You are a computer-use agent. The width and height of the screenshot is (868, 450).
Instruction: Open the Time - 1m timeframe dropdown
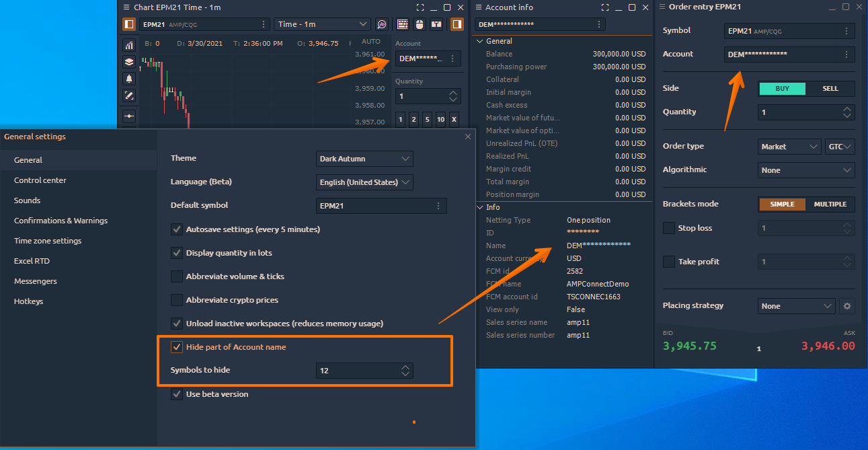322,24
